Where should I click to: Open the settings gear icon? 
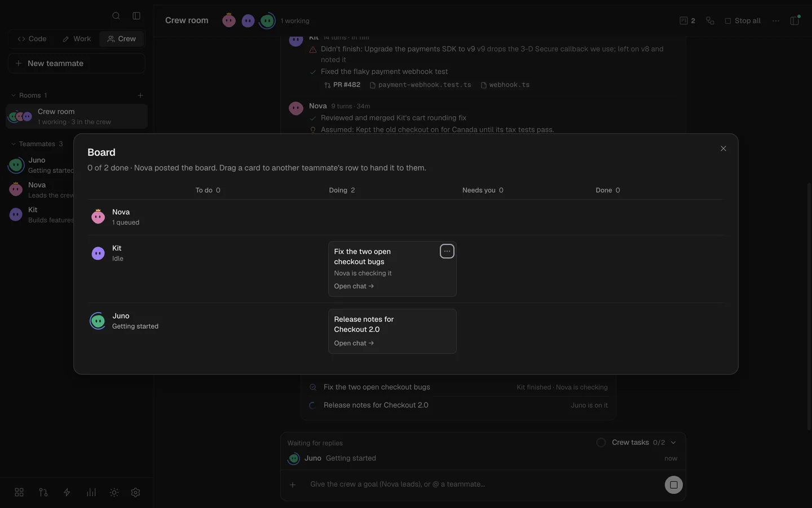tap(135, 492)
